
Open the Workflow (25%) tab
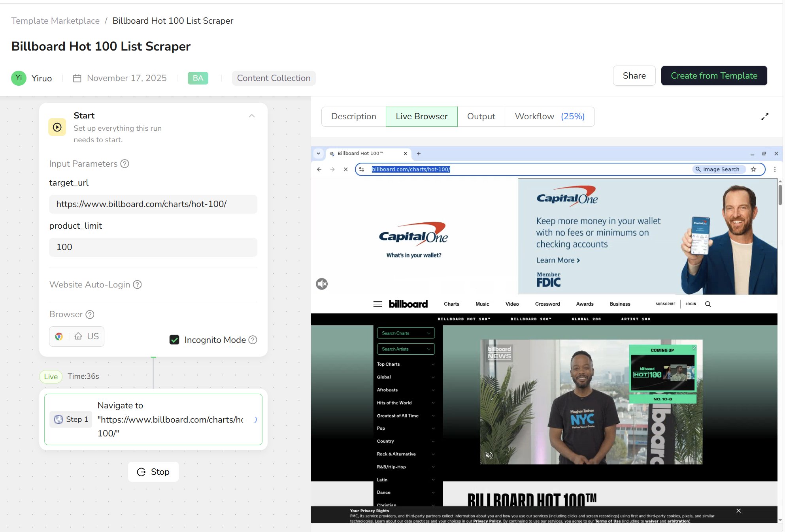tap(550, 117)
